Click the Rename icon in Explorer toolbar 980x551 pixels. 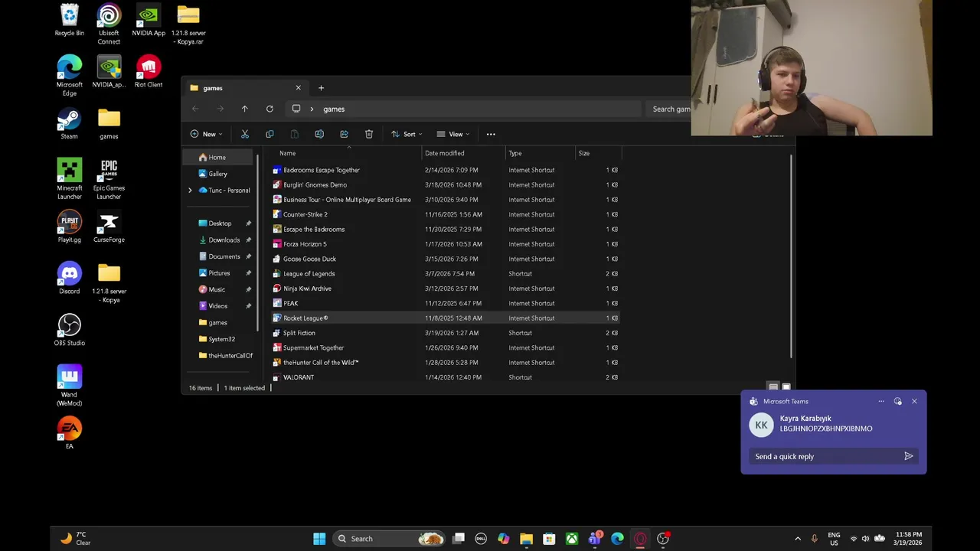319,134
